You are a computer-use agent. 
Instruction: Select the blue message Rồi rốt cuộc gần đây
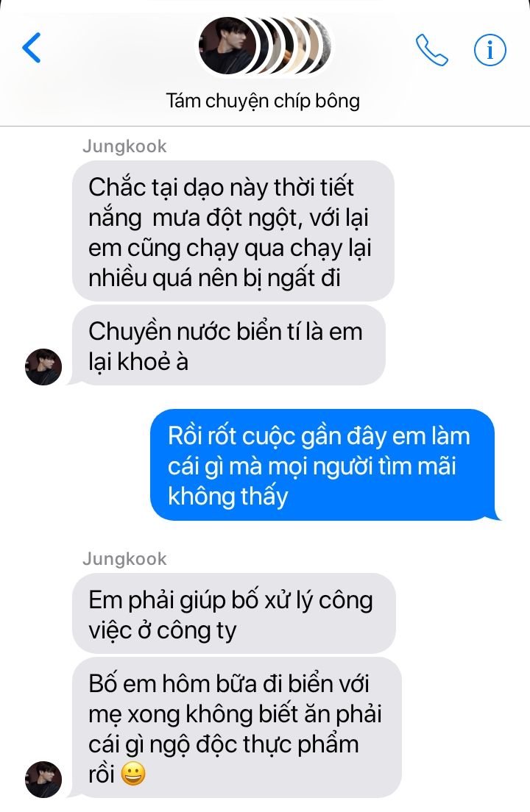[x=322, y=465]
